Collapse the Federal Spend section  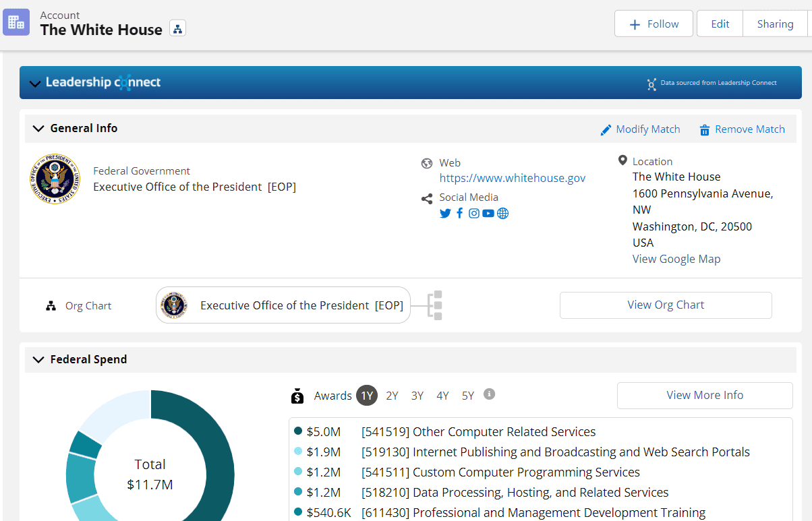coord(38,359)
